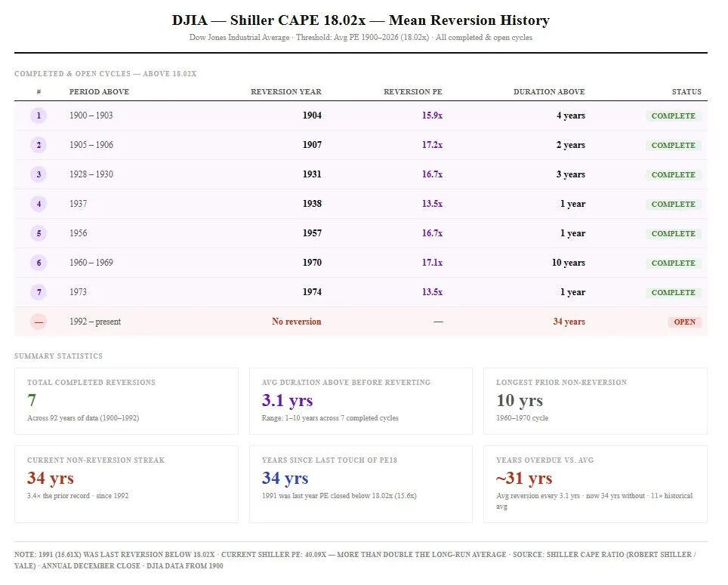Click the red dash badge for 1992 – present
This screenshot has width=728, height=585.
pos(39,322)
